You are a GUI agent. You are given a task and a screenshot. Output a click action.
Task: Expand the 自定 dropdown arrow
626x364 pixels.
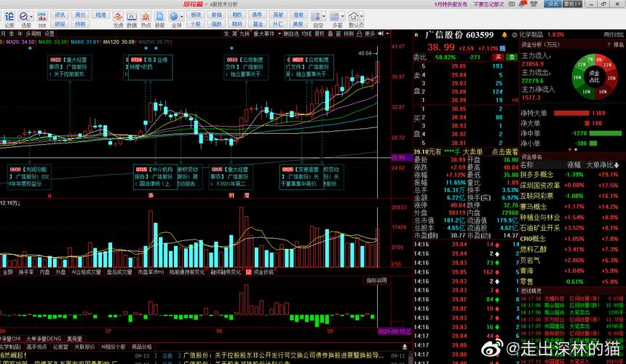(x=323, y=17)
